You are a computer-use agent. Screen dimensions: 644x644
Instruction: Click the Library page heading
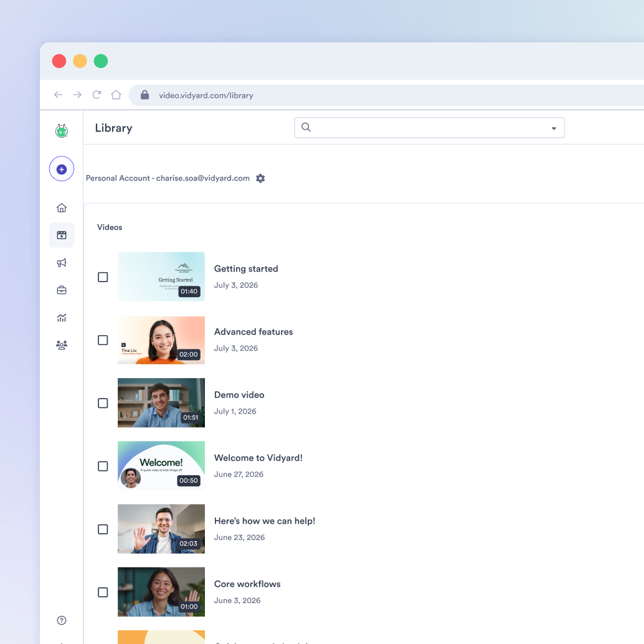(114, 128)
